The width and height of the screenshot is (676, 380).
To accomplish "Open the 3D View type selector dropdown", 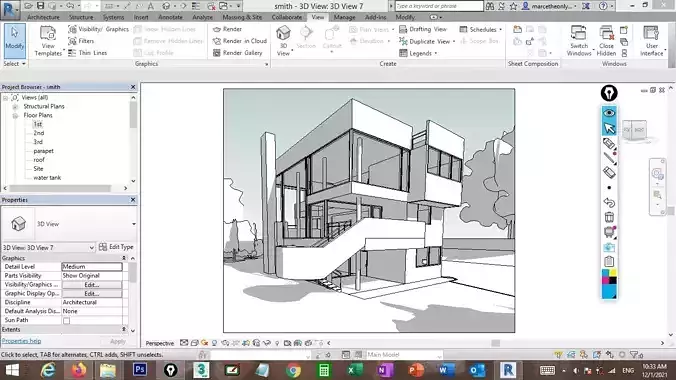I will point(134,224).
